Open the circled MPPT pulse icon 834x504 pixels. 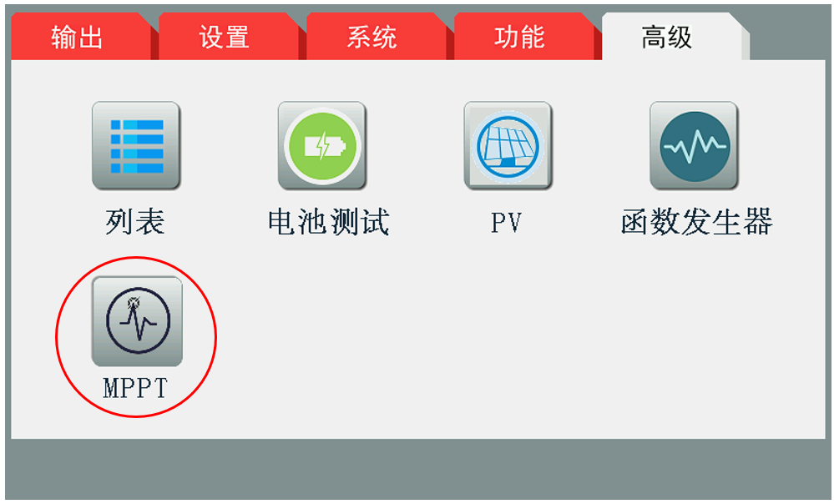click(x=137, y=321)
